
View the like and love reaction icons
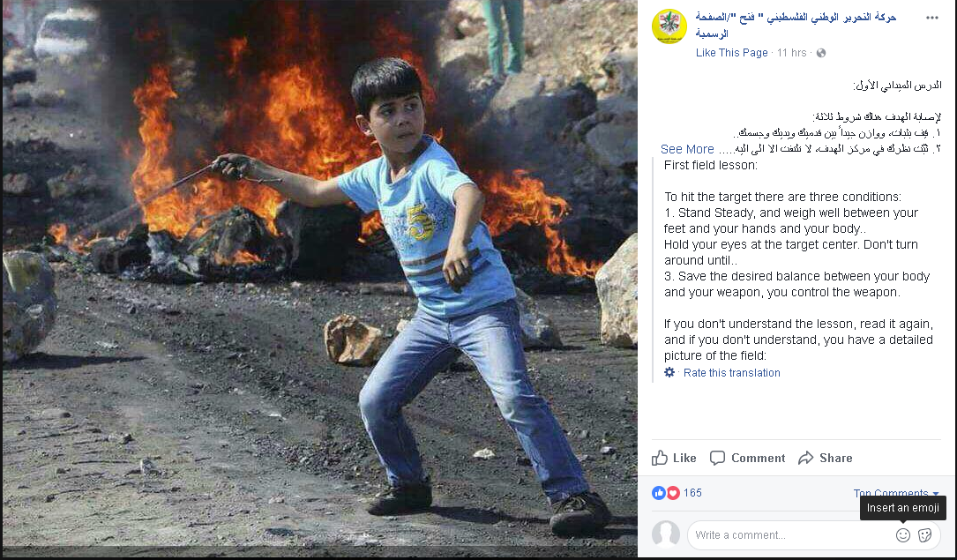[x=665, y=493]
